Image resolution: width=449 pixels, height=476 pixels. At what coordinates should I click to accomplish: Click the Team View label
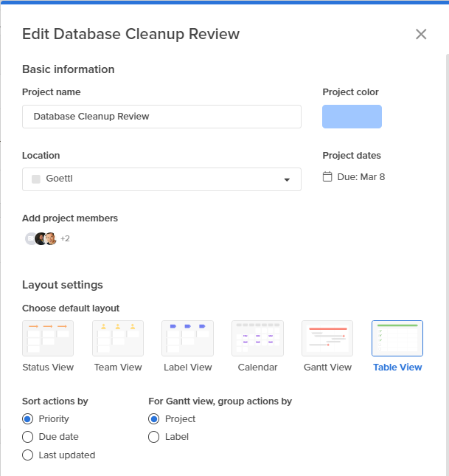pos(118,368)
